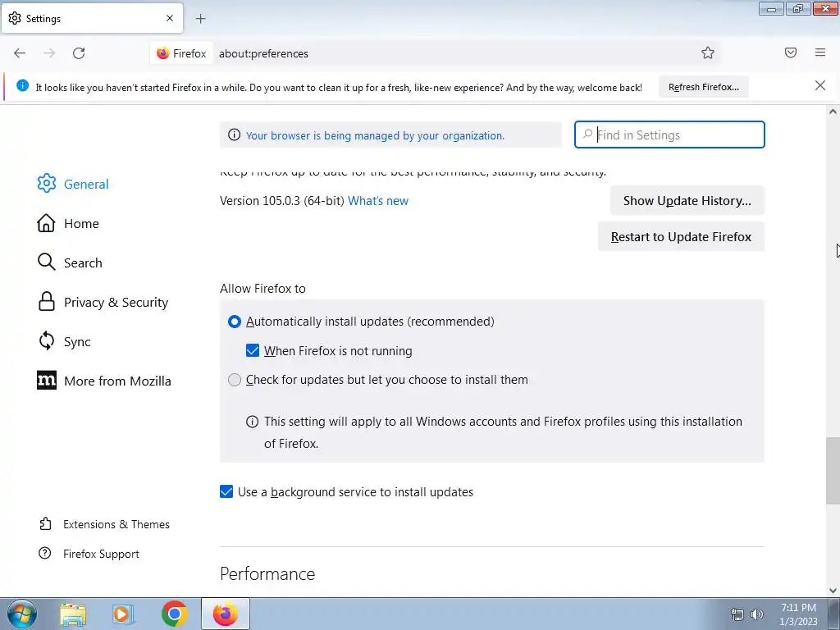Screen dimensions: 840x630
Task: Go back using the back arrow
Action: tap(20, 53)
